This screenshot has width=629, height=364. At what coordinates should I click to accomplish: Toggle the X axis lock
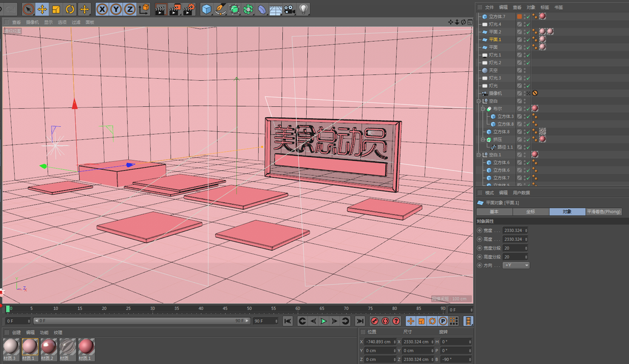click(x=102, y=9)
